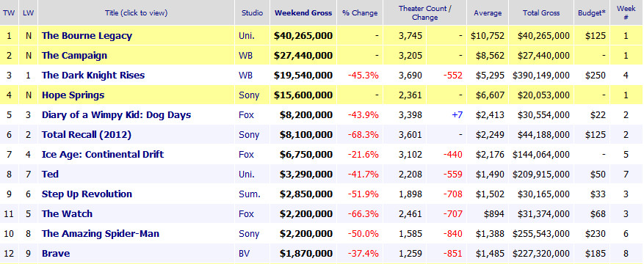Click BV studio link for Brave

(244, 253)
